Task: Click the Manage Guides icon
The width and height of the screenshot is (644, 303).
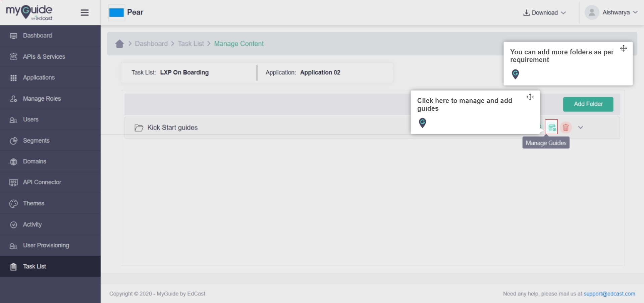Action: pyautogui.click(x=552, y=127)
